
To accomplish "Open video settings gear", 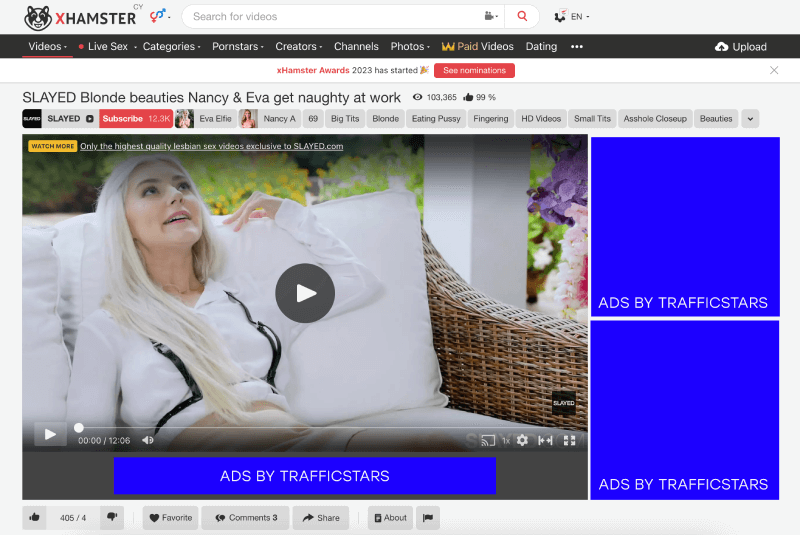I will point(522,440).
